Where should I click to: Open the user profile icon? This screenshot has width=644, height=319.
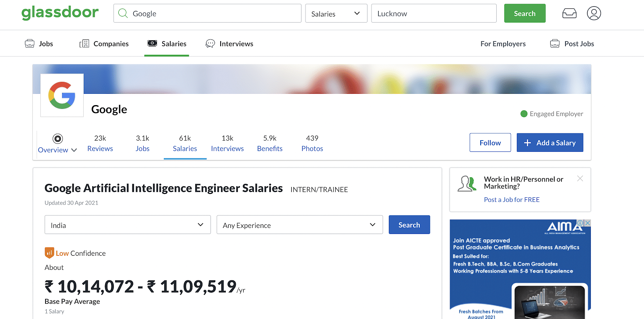tap(594, 13)
